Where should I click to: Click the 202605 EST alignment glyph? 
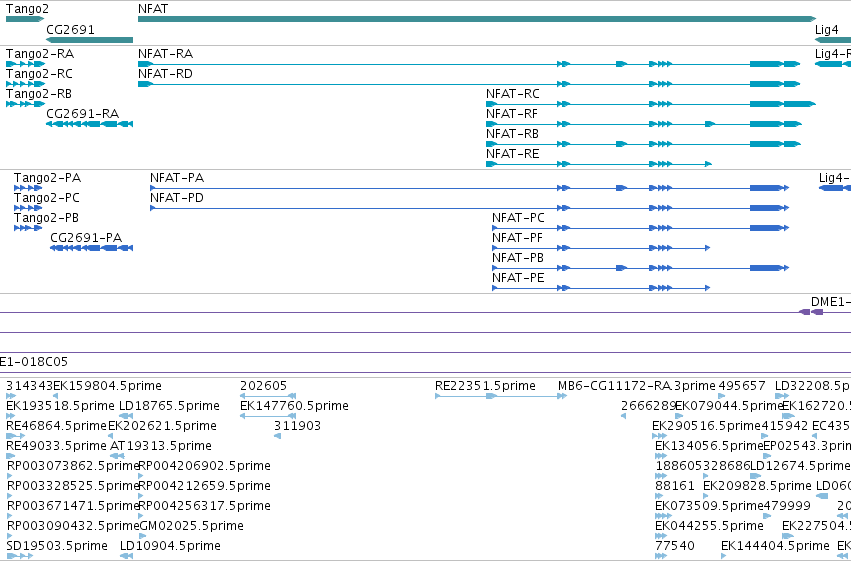(268, 396)
